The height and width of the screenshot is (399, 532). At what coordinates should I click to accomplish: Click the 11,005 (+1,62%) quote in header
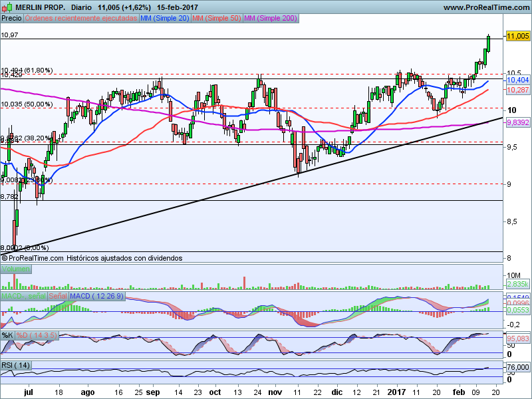coord(124,7)
